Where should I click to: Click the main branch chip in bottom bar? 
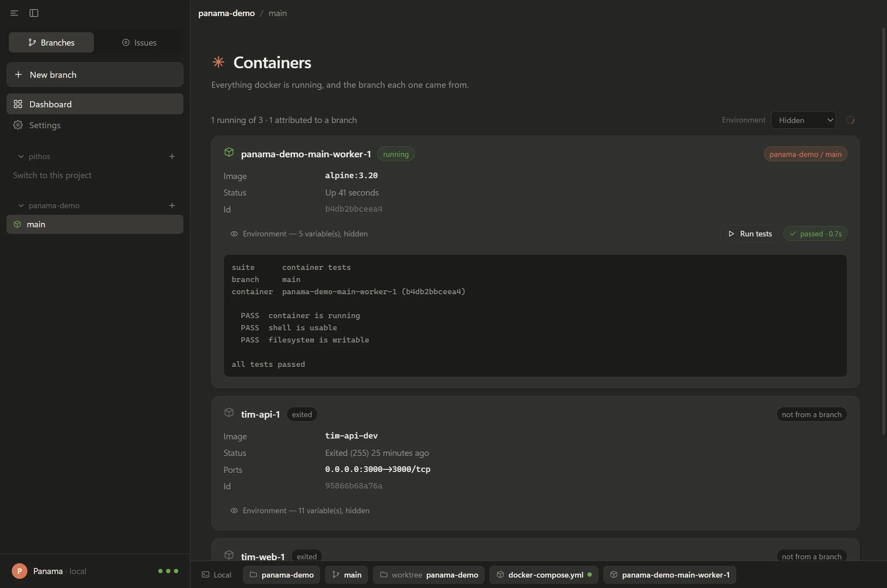tap(347, 575)
